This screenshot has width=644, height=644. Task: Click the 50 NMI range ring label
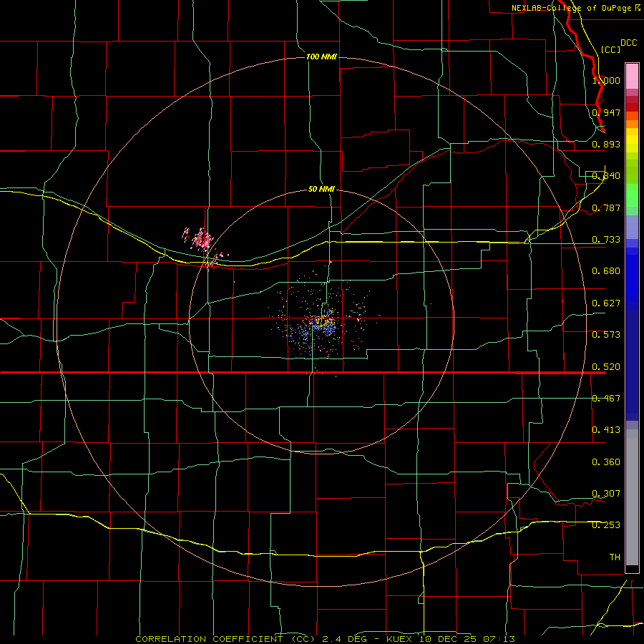click(x=321, y=190)
